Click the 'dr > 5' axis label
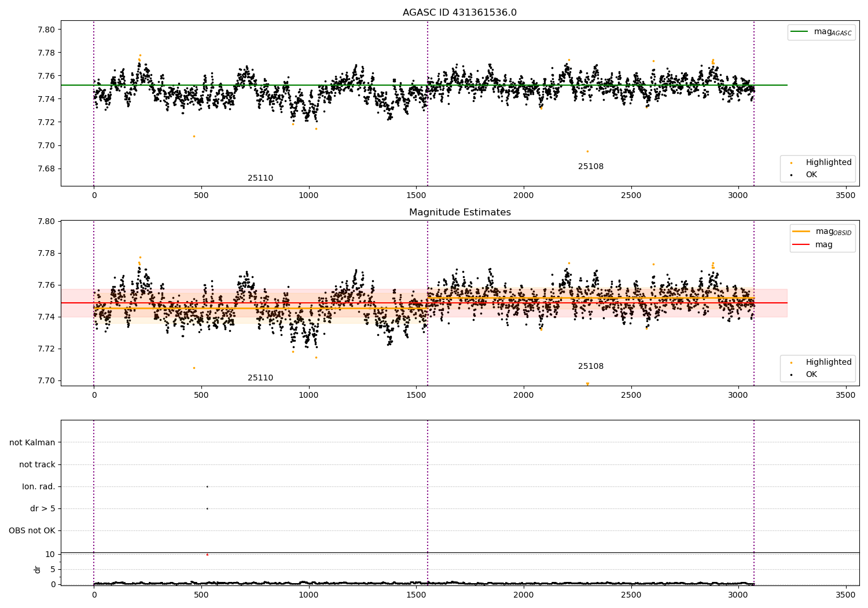 tap(43, 509)
